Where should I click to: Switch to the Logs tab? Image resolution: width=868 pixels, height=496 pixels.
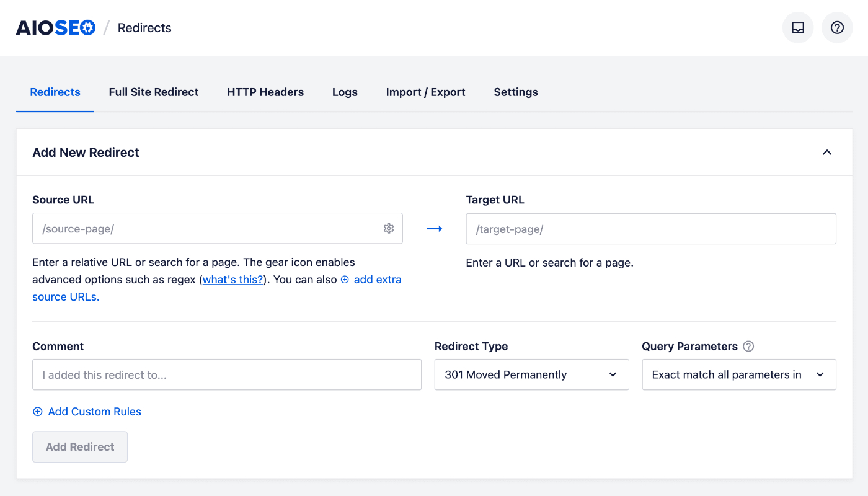(345, 92)
